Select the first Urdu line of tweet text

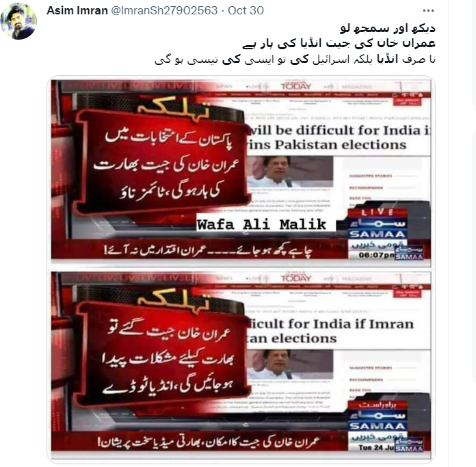point(388,28)
